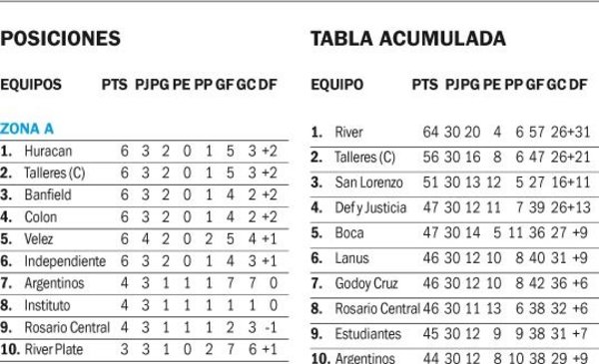The height and width of the screenshot is (364, 599).
Task: Click the TABLA ACUMULADA heading
Action: click(408, 39)
